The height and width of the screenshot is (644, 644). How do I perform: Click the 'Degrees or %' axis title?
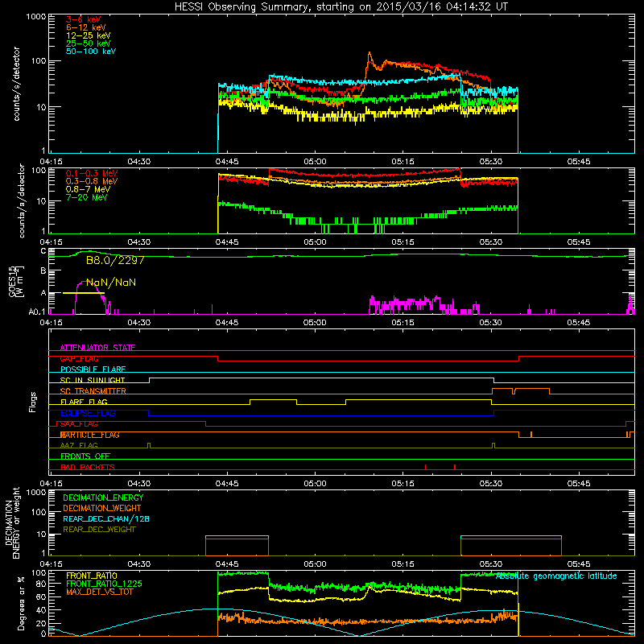pos(21,603)
